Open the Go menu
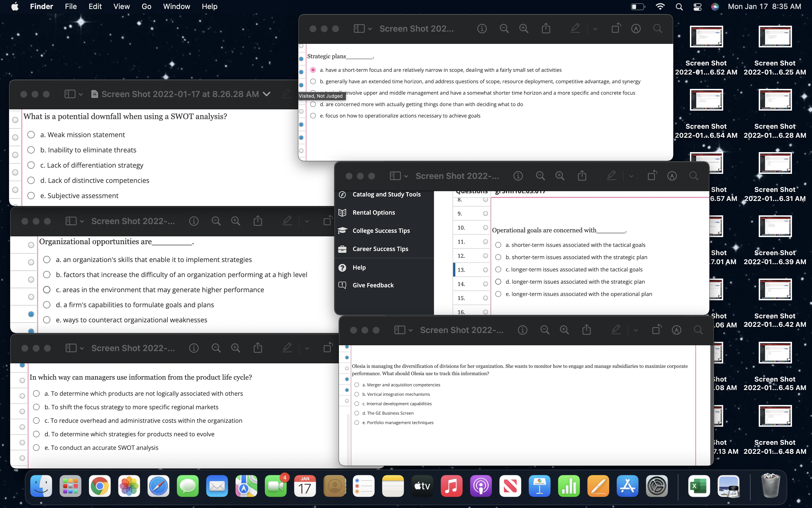Viewport: 812px width, 508px height. pos(146,6)
